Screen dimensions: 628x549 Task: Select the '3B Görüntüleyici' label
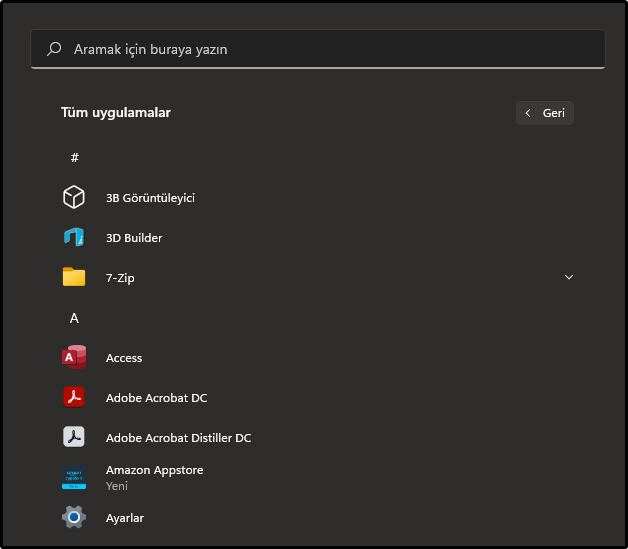click(x=150, y=198)
